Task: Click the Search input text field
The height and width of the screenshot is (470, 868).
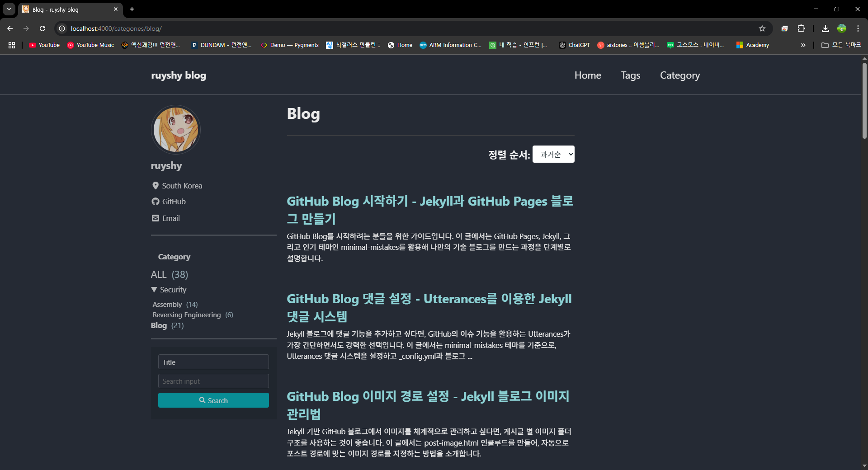Action: (213, 381)
